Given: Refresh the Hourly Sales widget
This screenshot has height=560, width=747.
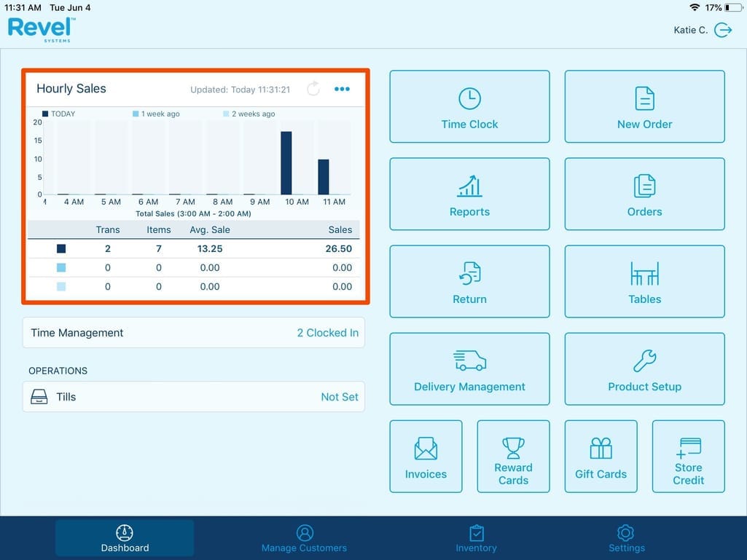Looking at the screenshot, I should click(313, 89).
